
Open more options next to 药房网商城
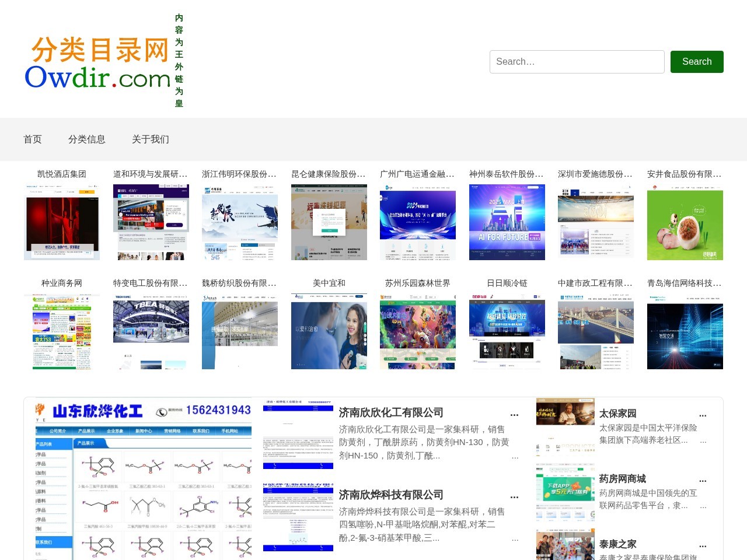[703, 479]
